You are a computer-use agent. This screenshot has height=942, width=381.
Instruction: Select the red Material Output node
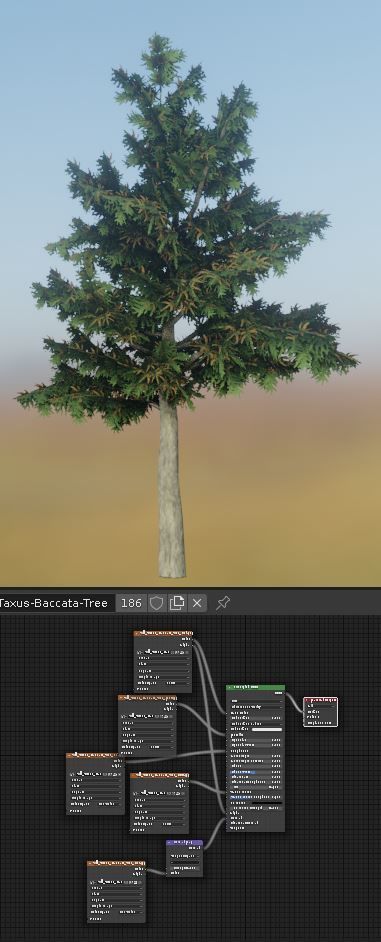pyautogui.click(x=320, y=711)
